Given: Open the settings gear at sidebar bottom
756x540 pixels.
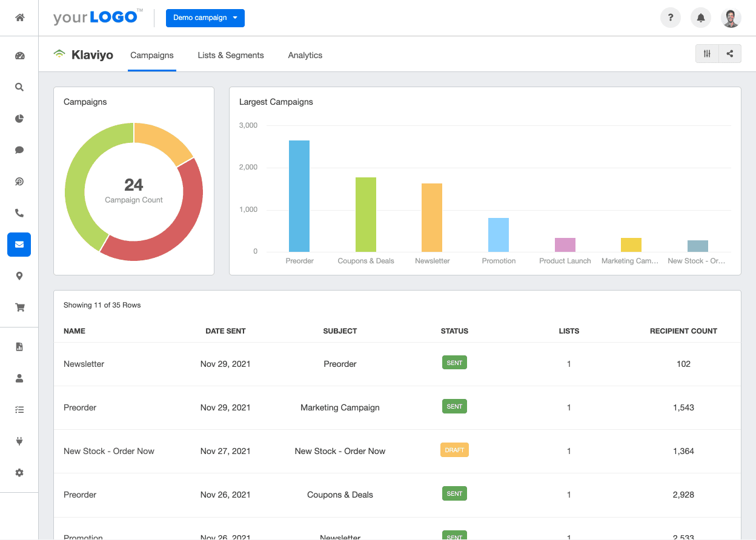Looking at the screenshot, I should (19, 472).
